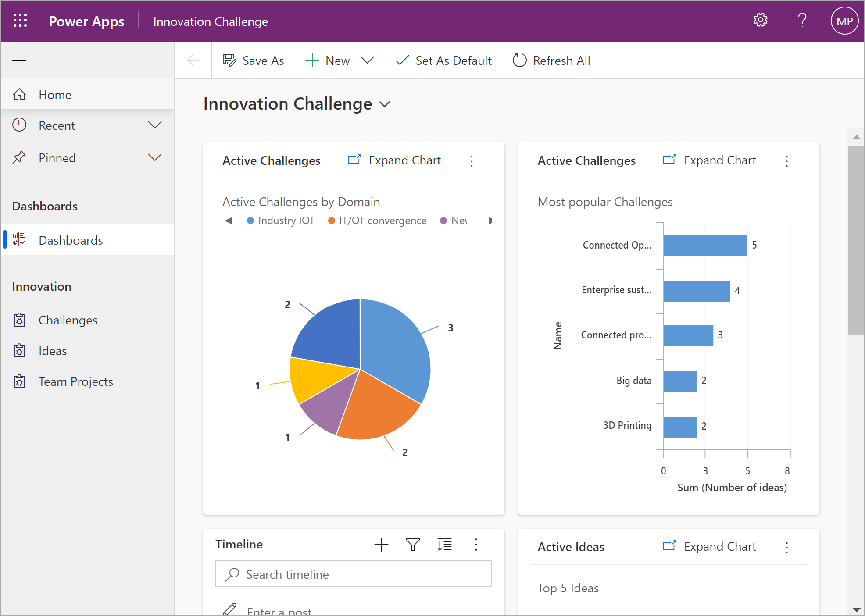Click the Ideas icon in sidebar

19,351
